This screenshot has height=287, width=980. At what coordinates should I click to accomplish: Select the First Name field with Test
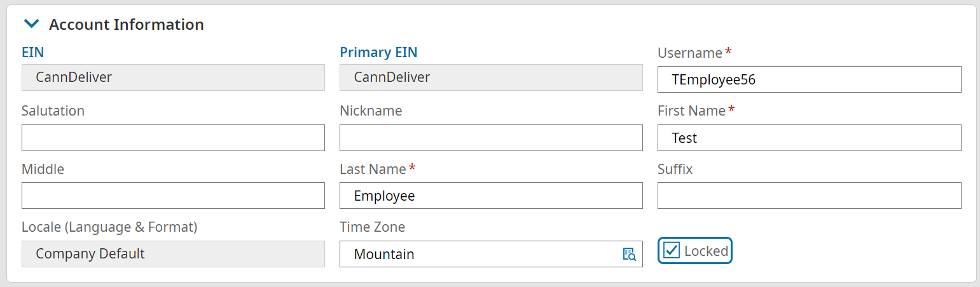(x=809, y=138)
